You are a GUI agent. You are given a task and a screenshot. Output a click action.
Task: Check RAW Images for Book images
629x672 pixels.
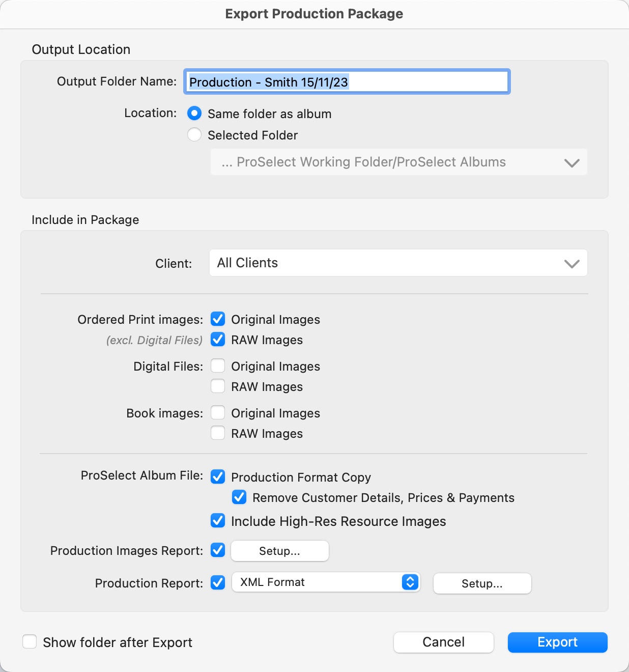[218, 433]
